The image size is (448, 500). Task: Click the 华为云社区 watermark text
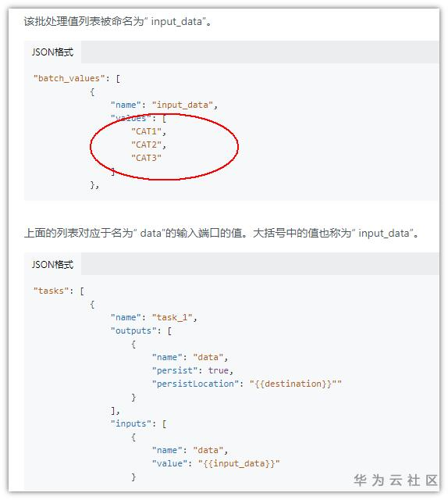(x=396, y=480)
